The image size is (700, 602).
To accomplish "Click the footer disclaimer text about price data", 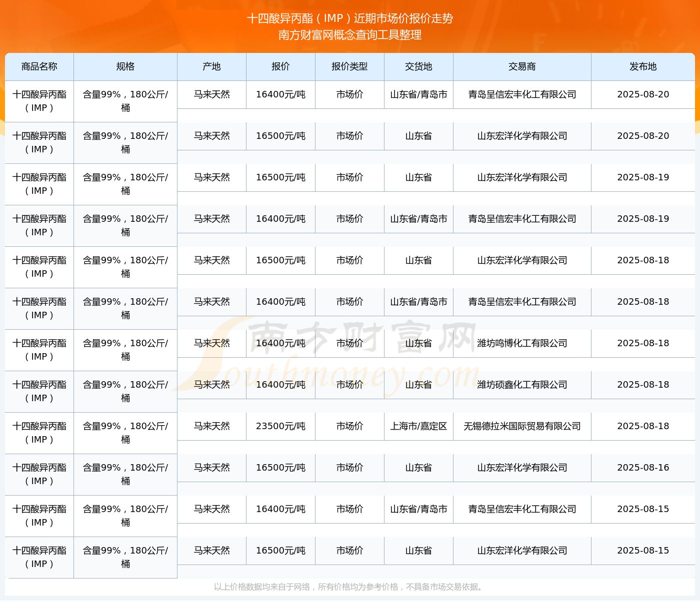I will (x=349, y=587).
